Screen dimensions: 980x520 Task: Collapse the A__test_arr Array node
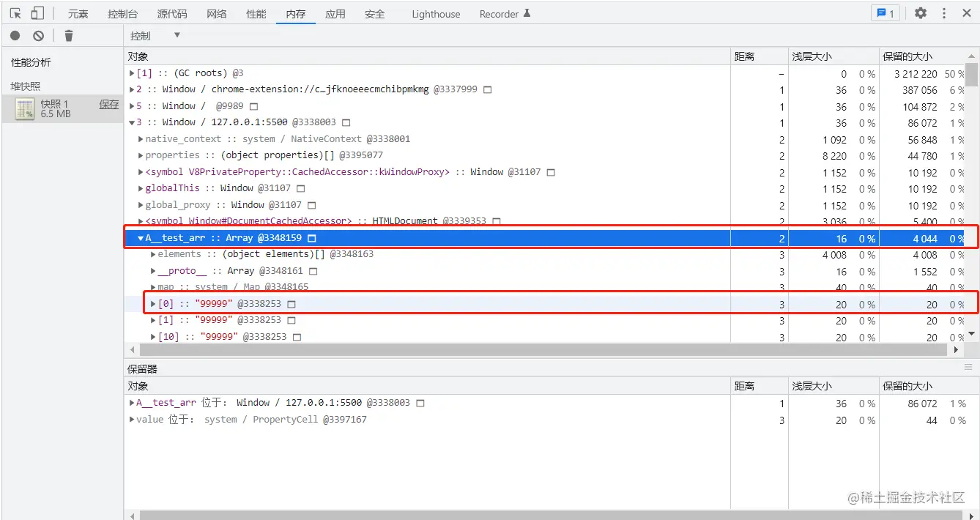coord(141,238)
